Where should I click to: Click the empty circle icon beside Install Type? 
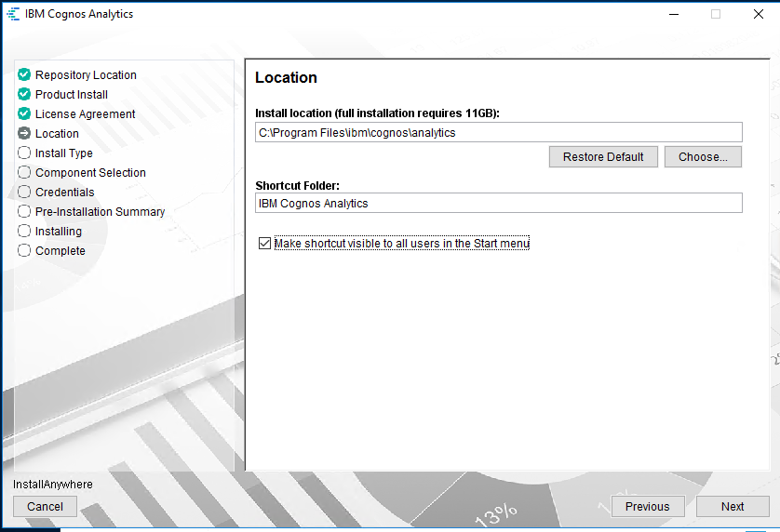click(24, 153)
